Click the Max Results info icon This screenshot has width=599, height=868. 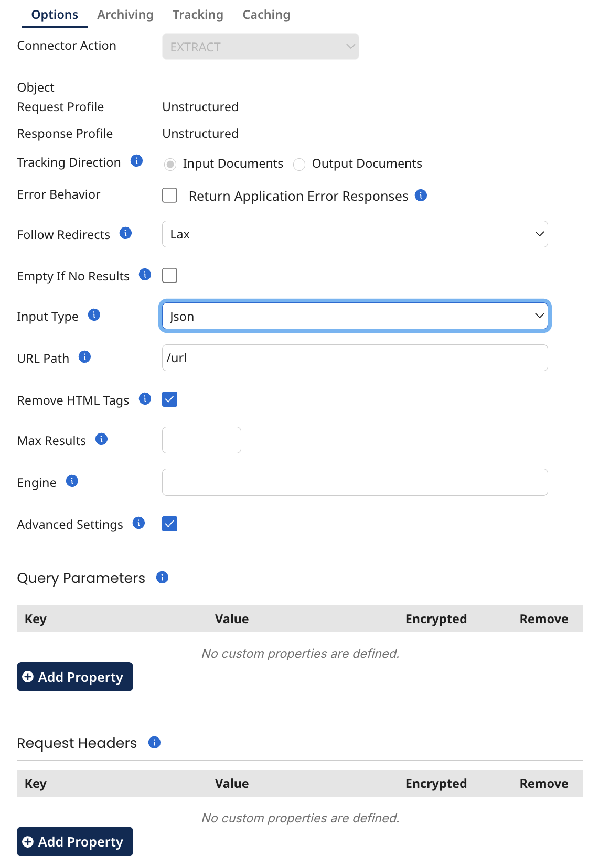101,439
